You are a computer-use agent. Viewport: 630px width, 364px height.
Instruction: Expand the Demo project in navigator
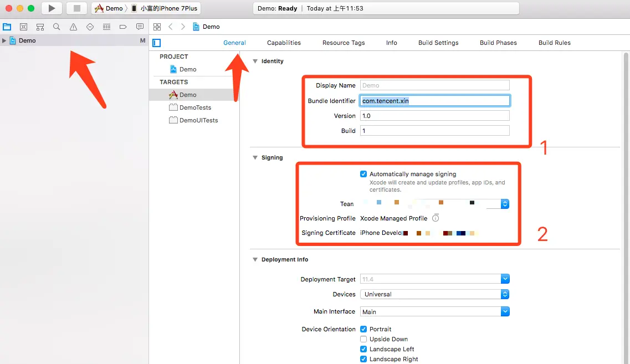(4, 40)
